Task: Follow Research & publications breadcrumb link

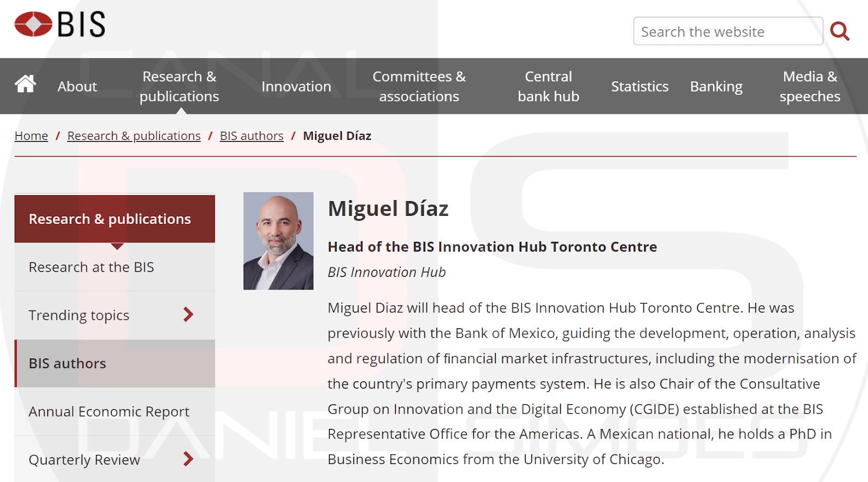Action: click(134, 136)
